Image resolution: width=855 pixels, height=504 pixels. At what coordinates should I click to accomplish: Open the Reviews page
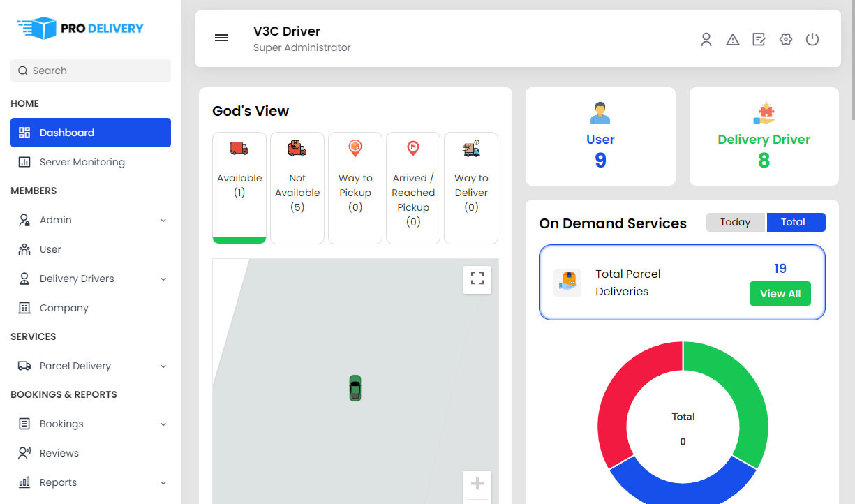click(x=60, y=452)
